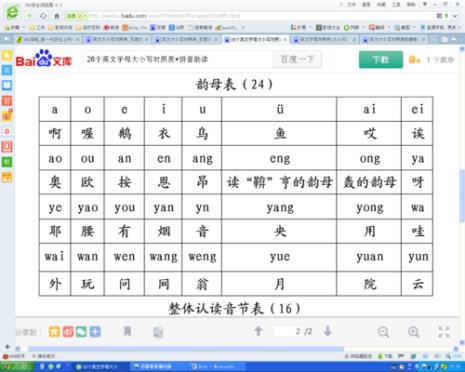Click the table cell 'yong'

tap(369, 207)
